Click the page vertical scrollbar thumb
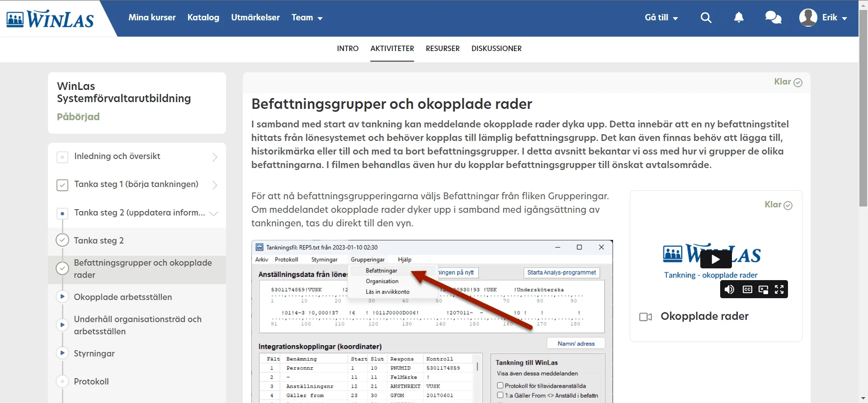Image resolution: width=868 pixels, height=403 pixels. (x=863, y=108)
